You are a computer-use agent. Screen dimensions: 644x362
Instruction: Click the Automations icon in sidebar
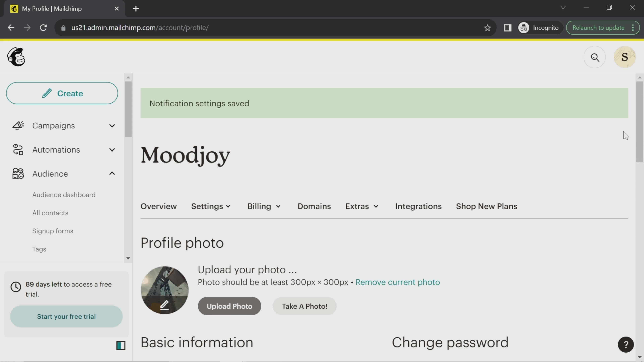[18, 149]
